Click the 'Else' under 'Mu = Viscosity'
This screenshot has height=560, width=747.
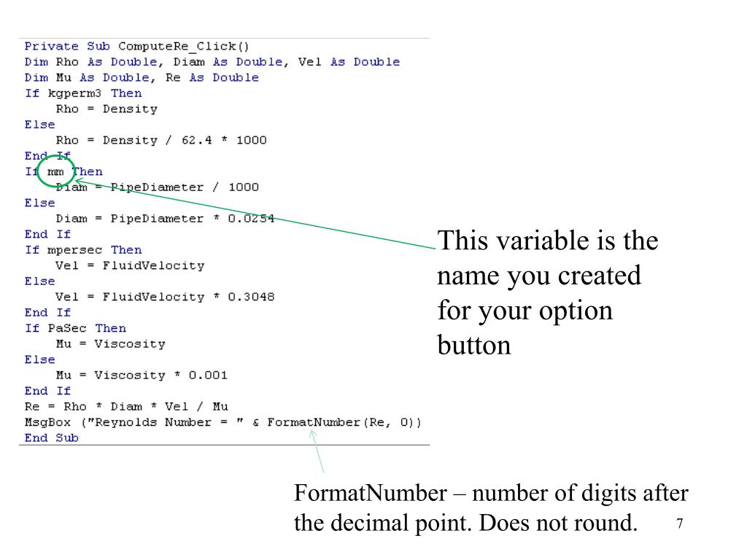40,359
